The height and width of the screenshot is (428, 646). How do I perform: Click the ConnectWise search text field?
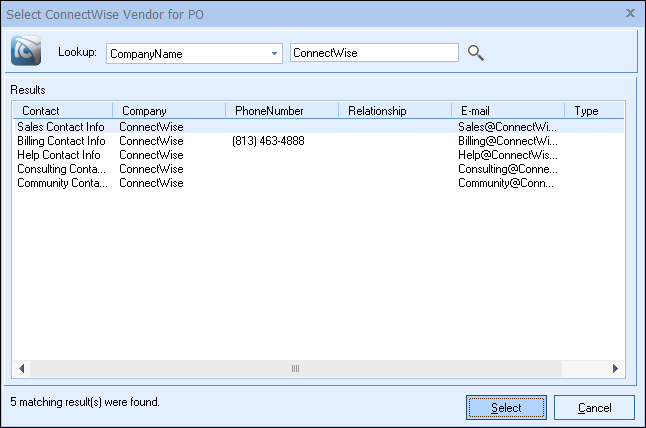click(373, 53)
